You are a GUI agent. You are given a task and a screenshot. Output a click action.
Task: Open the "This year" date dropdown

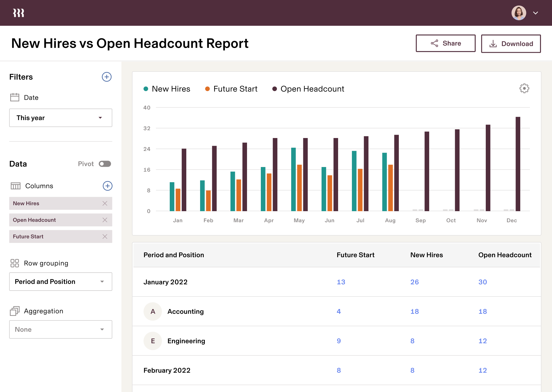coord(60,118)
